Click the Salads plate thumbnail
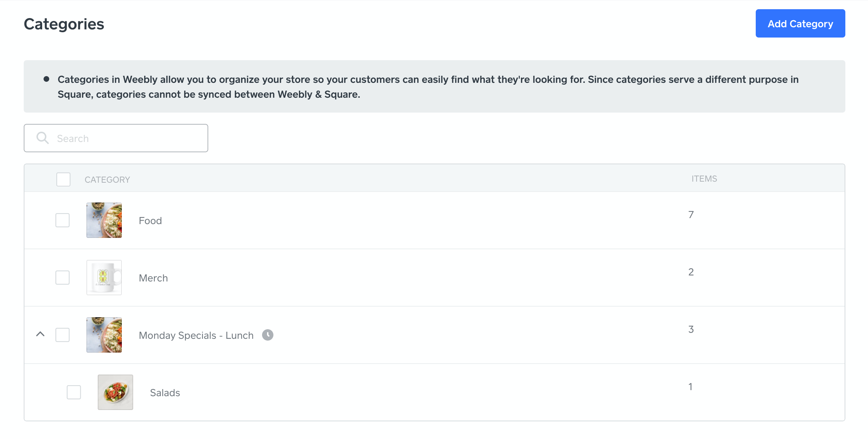 click(115, 392)
